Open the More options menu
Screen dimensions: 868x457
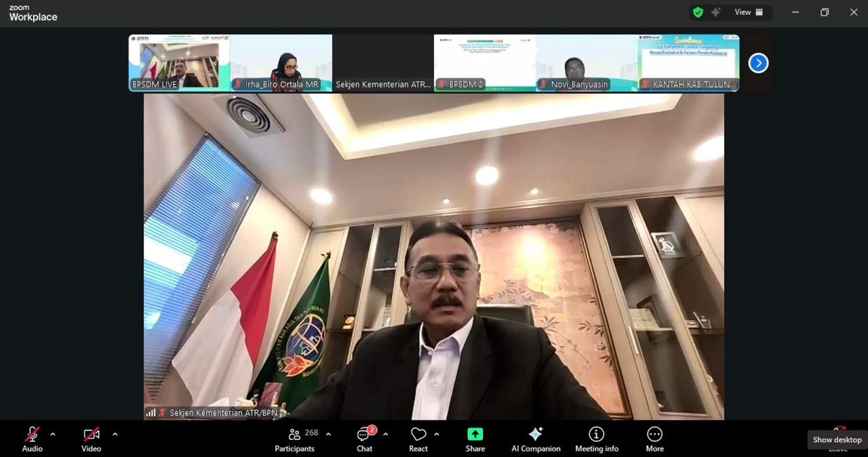pyautogui.click(x=654, y=439)
